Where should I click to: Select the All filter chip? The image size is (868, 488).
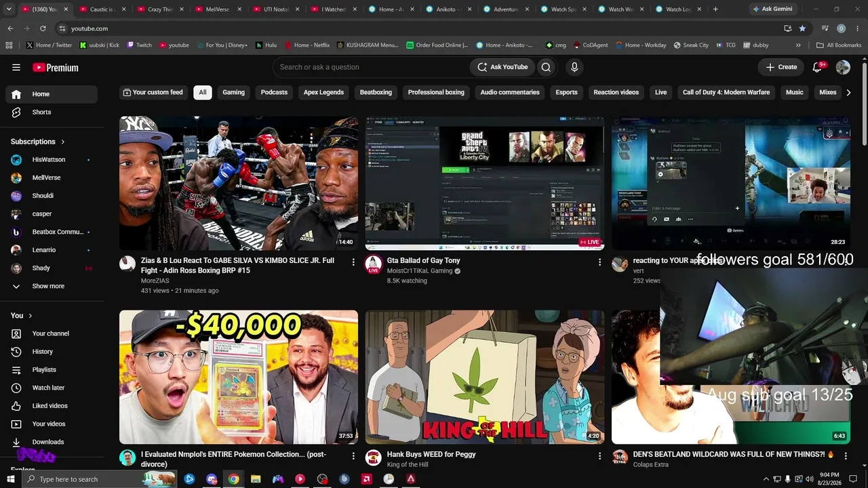click(x=202, y=92)
